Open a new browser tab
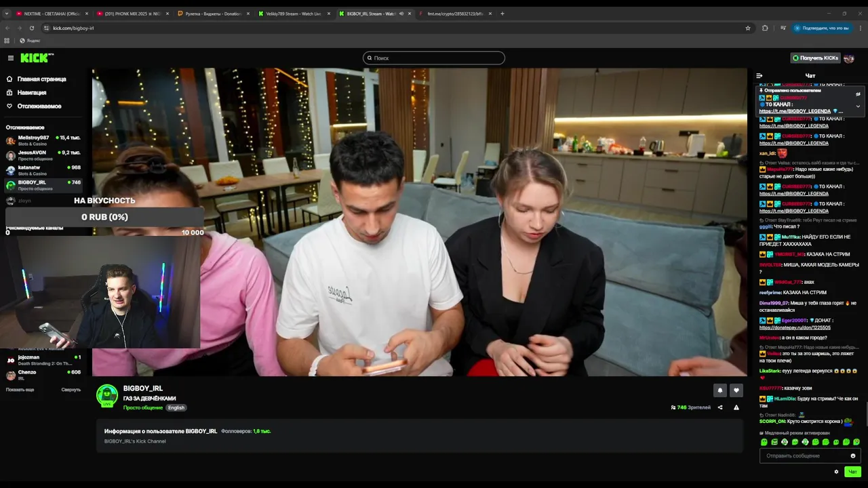The height and width of the screenshot is (488, 868). pyautogui.click(x=502, y=14)
